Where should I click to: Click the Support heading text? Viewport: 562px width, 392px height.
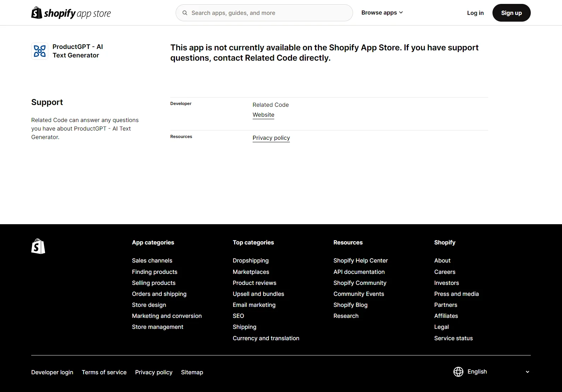(47, 103)
